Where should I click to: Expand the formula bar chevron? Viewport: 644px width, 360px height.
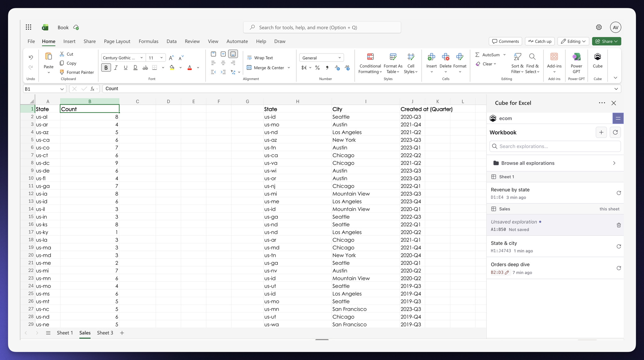click(x=616, y=89)
